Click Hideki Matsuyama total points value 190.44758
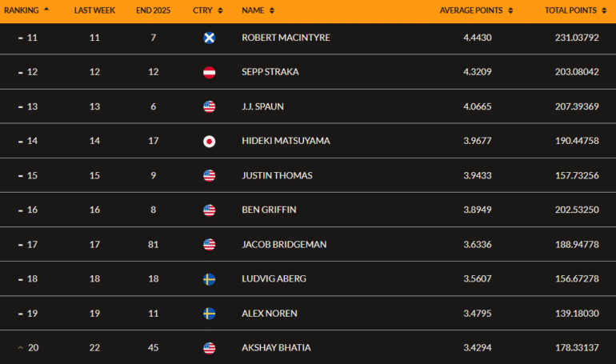 coord(571,141)
